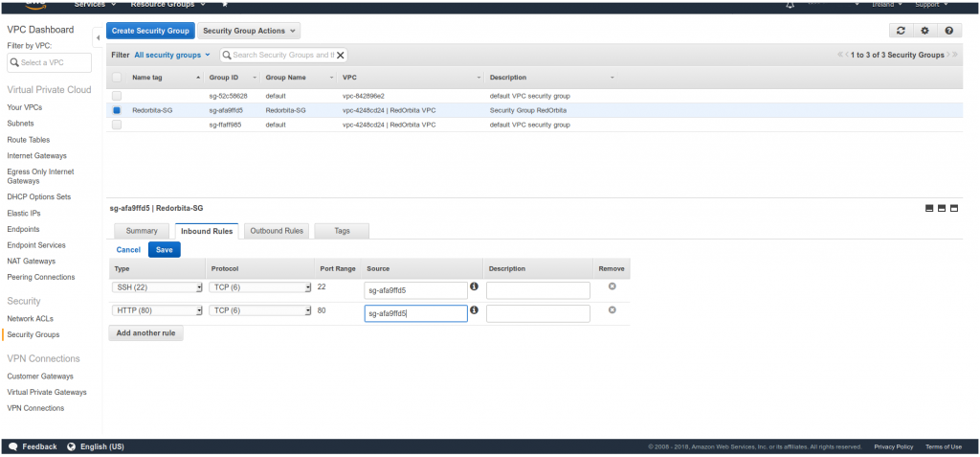
Task: Click the help question mark icon
Action: 948,31
